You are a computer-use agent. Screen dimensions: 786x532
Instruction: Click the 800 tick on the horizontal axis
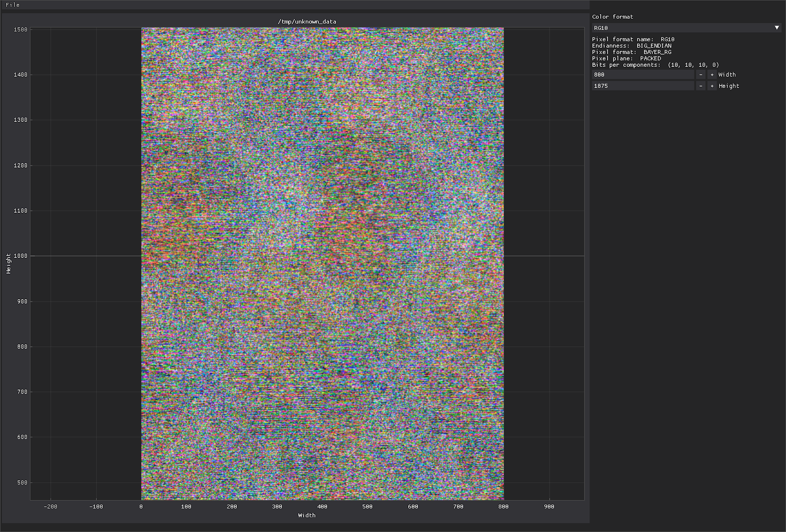coord(504,506)
